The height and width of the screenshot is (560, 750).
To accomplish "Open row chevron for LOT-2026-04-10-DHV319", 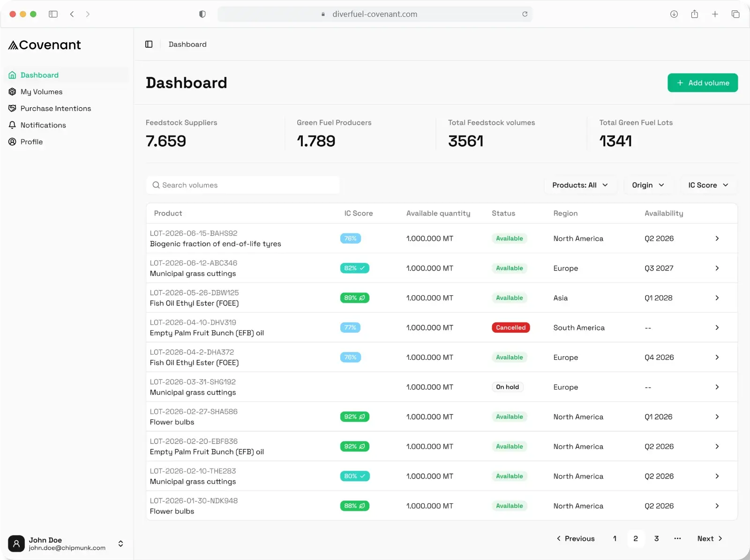I will (x=717, y=328).
